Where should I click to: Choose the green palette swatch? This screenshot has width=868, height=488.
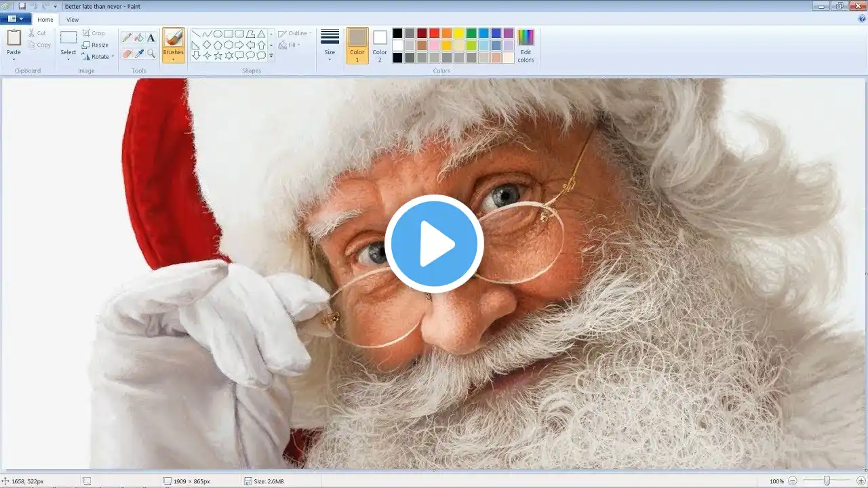tap(471, 33)
